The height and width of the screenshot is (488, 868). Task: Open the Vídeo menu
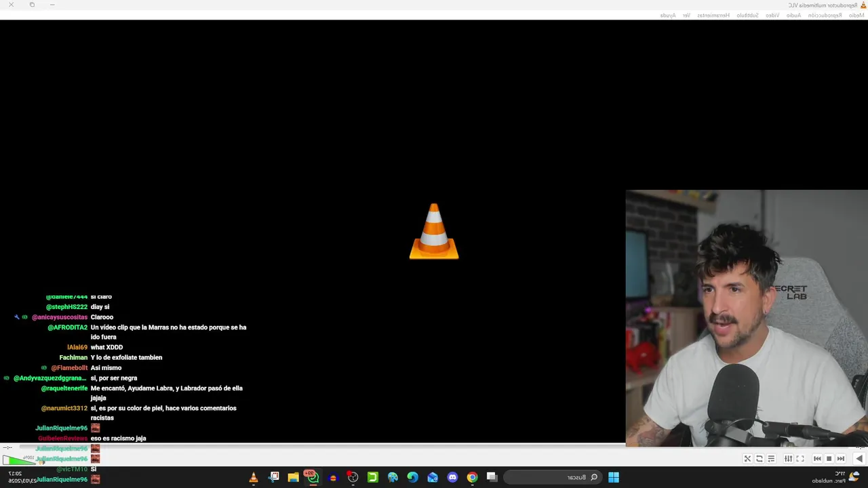click(772, 15)
